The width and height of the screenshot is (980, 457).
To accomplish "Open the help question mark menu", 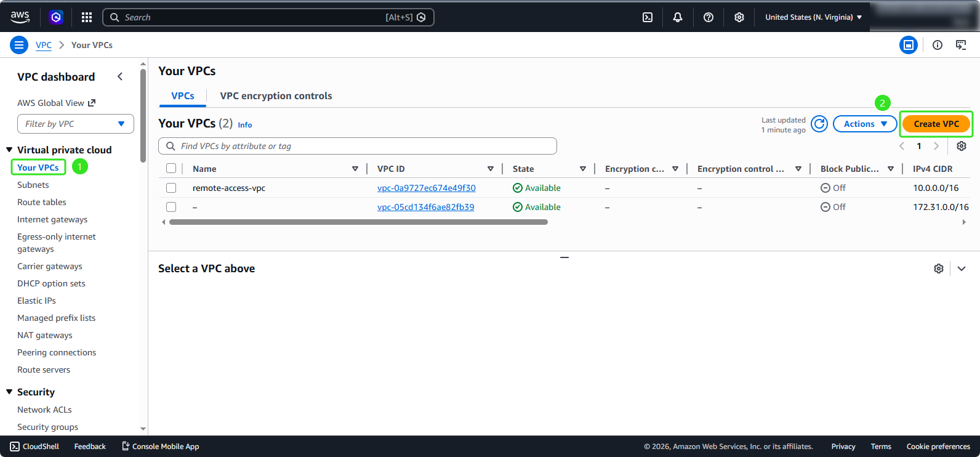I will point(709,17).
